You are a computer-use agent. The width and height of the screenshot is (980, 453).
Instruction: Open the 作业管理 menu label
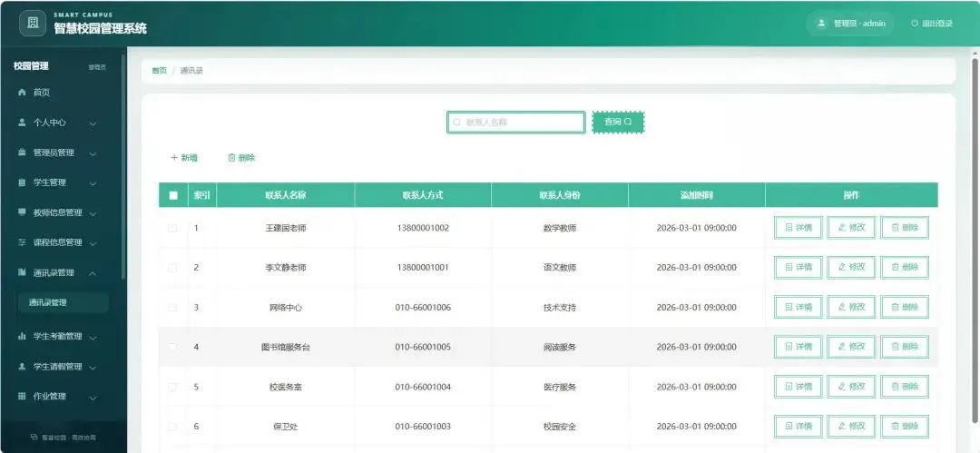click(x=49, y=396)
